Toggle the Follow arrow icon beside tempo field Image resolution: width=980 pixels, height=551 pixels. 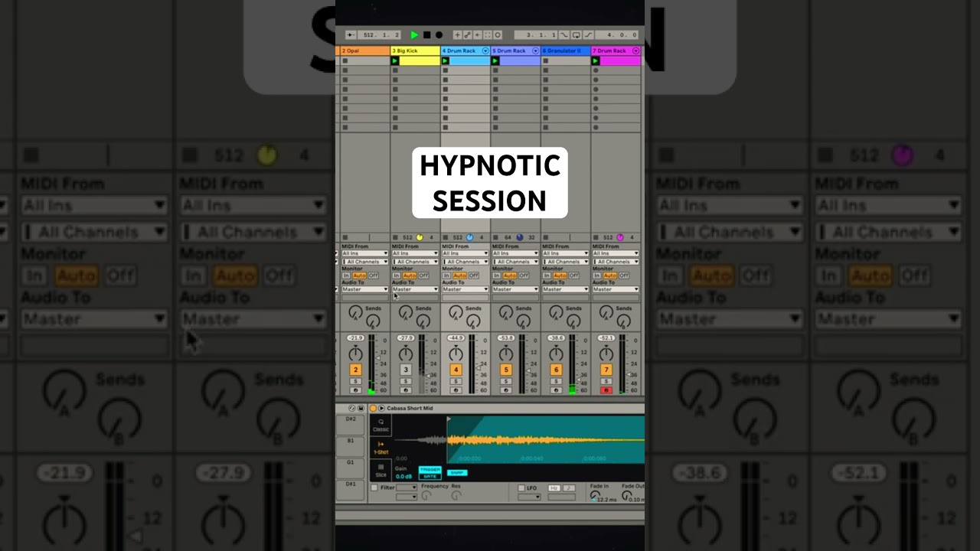pyautogui.click(x=351, y=34)
